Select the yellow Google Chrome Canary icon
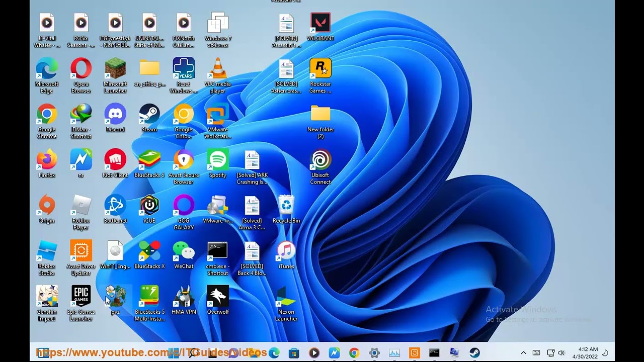Screen dimensions: 644x362 tap(184, 121)
